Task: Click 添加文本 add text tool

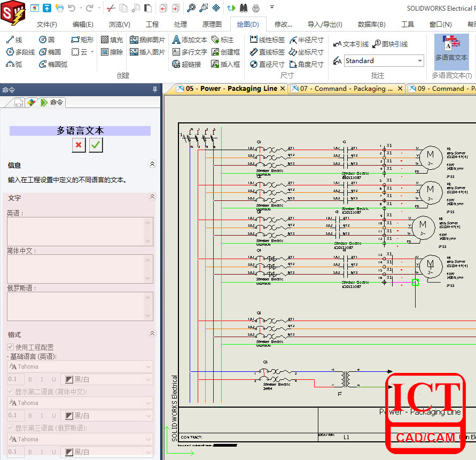Action: (190, 40)
